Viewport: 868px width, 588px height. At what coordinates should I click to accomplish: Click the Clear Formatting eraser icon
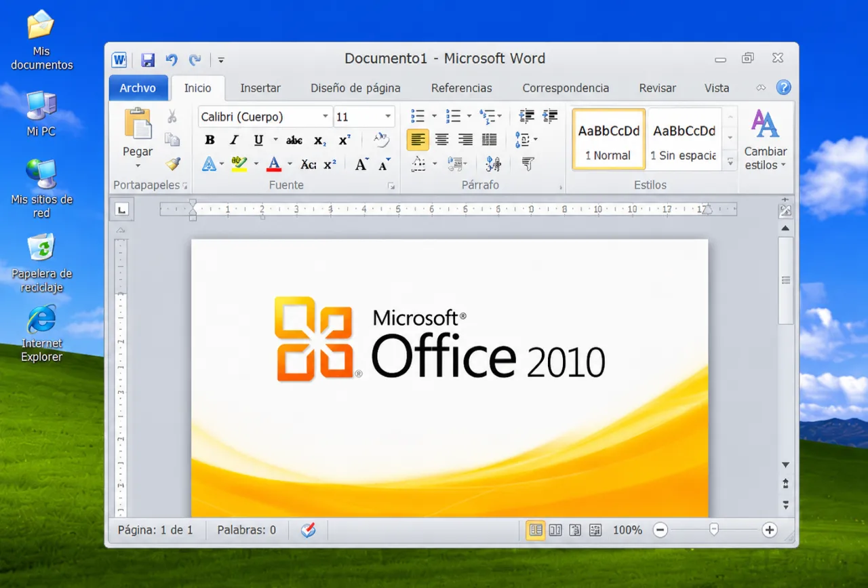click(x=382, y=140)
